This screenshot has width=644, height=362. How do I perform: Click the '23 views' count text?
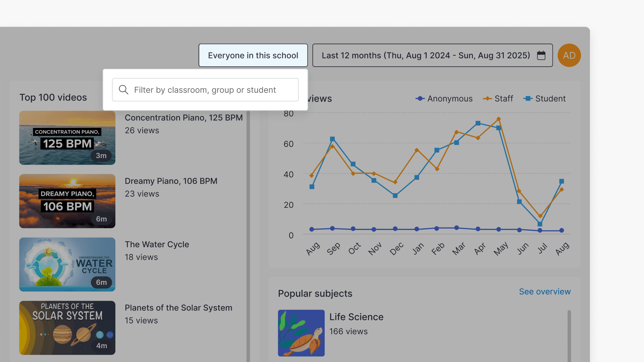point(142,194)
